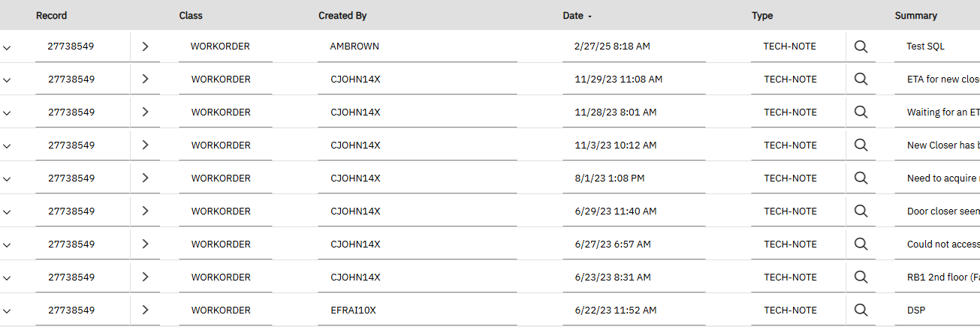Expand the 11/3/23 10:12 AM log row

click(x=7, y=146)
